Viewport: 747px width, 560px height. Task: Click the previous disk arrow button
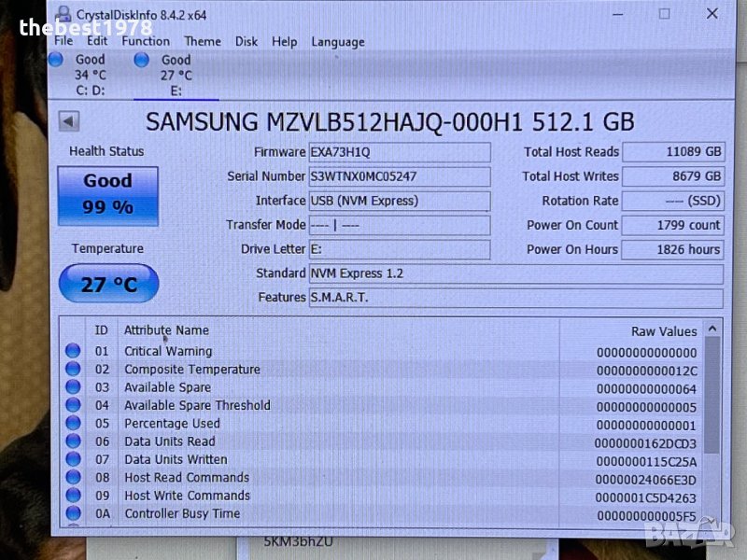tap(69, 121)
